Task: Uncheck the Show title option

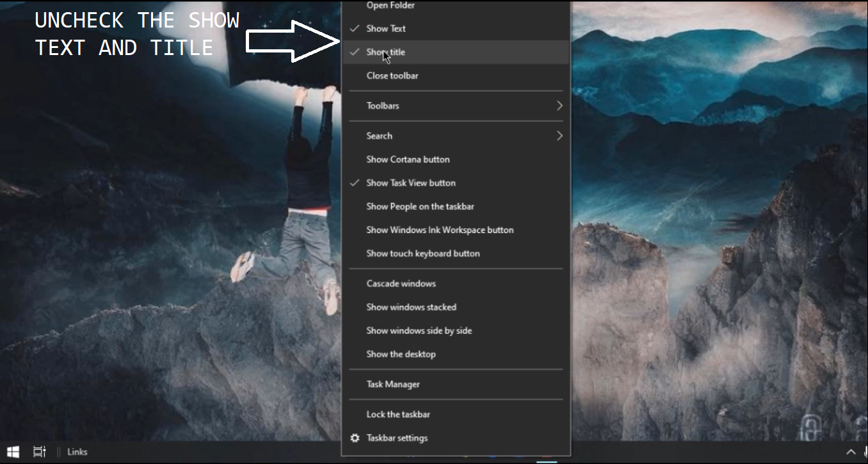Action: coord(456,52)
